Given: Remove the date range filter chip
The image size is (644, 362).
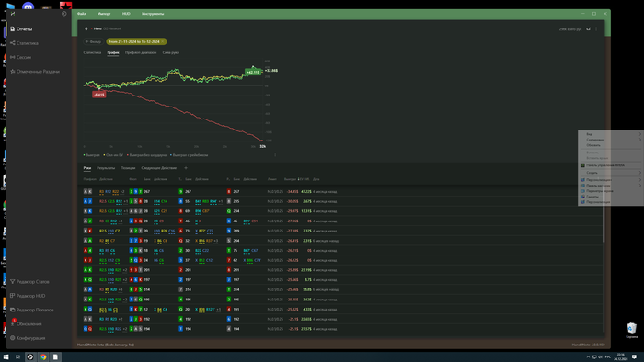Looking at the screenshot, I should pos(163,42).
